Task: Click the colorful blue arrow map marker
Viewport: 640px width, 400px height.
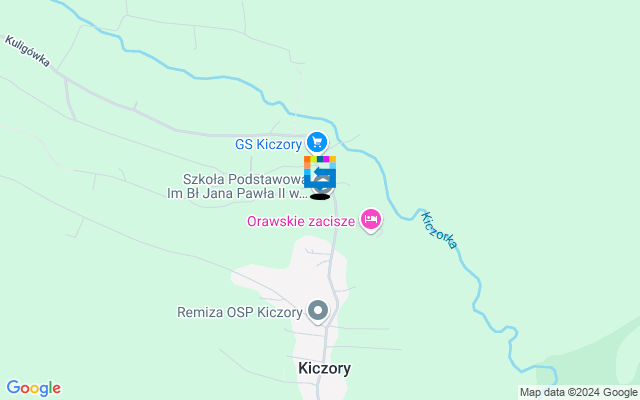Action: coord(320,172)
